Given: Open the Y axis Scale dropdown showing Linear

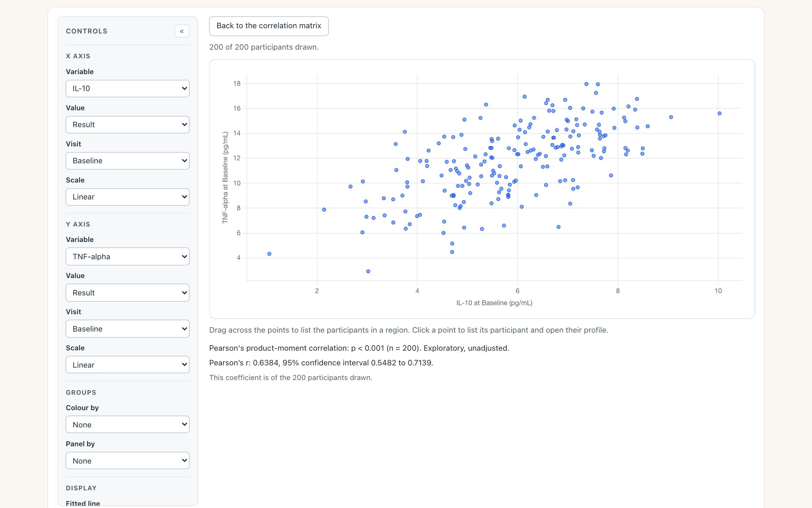Looking at the screenshot, I should tap(127, 365).
